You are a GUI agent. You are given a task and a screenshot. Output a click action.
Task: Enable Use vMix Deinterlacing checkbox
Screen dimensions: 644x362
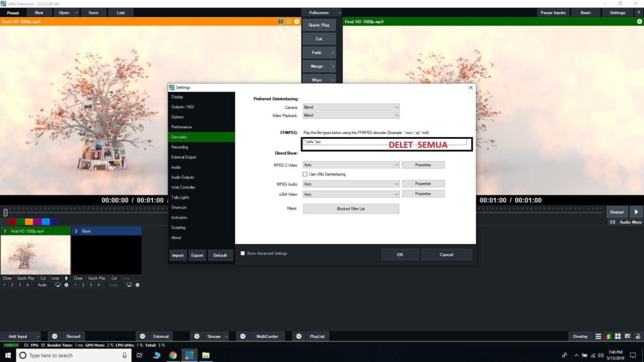coord(305,174)
